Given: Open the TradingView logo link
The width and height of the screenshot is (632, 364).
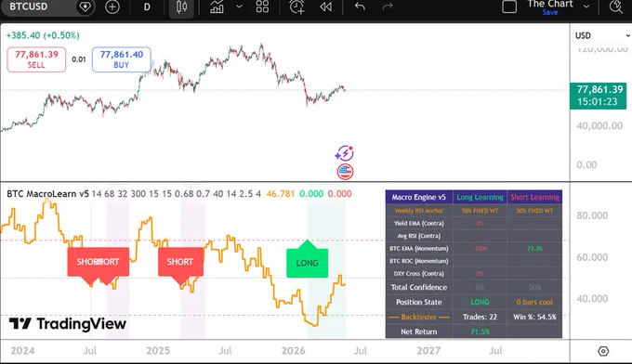Looking at the screenshot, I should click(68, 324).
